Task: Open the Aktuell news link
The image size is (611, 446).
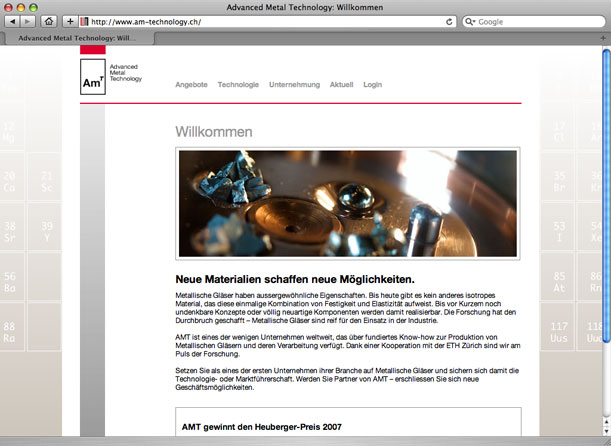Action: [x=341, y=85]
